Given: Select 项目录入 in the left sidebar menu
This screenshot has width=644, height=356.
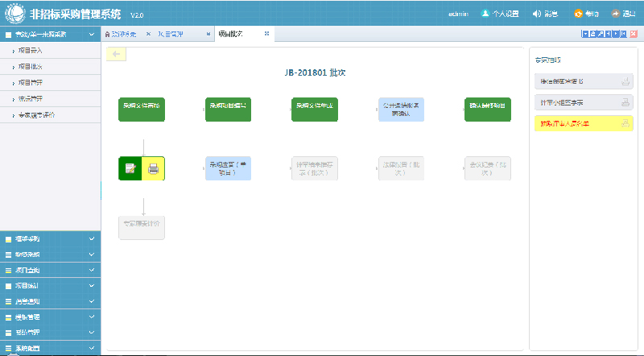Looking at the screenshot, I should pos(31,50).
